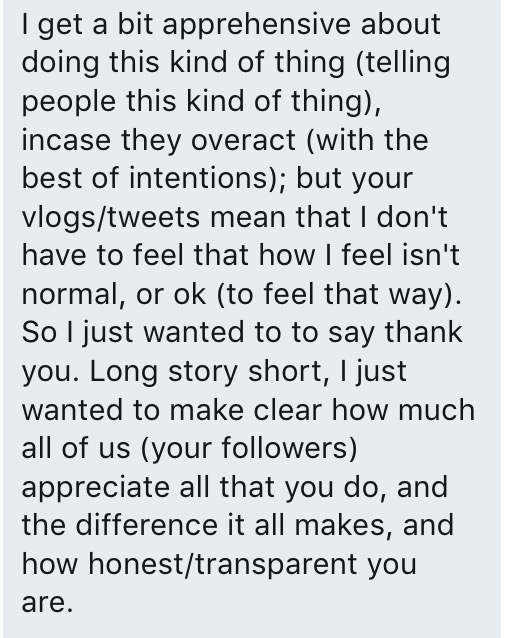Click the word "difference" in the message
Screen dimensions: 508x638
146,525
